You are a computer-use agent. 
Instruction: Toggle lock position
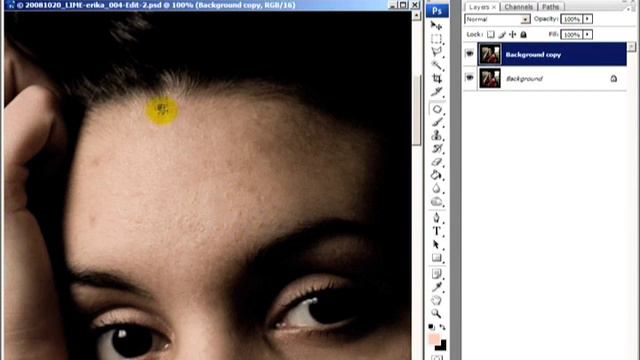coord(513,35)
